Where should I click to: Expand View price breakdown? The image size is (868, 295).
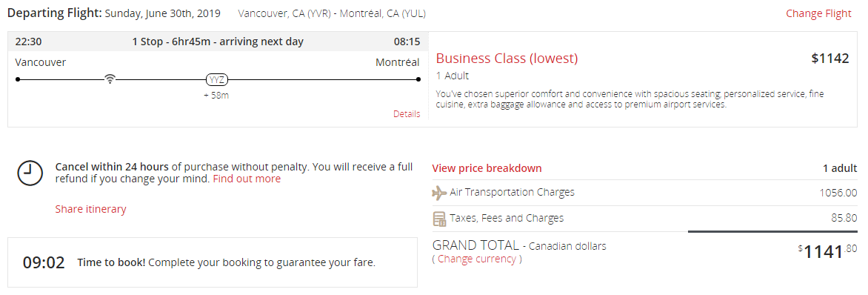point(487,168)
